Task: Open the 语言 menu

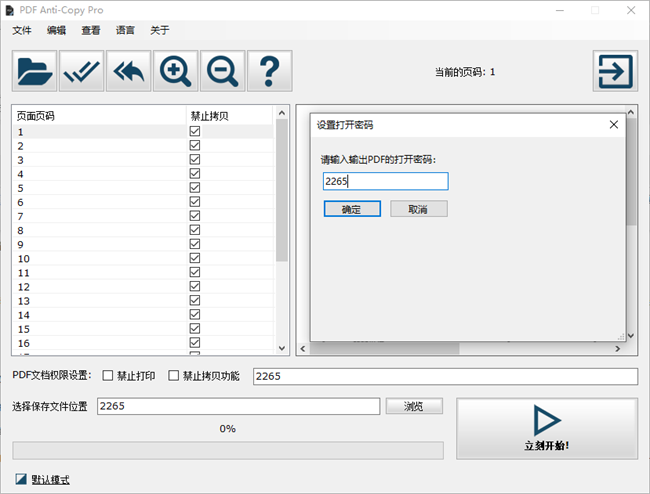Action: coord(126,30)
